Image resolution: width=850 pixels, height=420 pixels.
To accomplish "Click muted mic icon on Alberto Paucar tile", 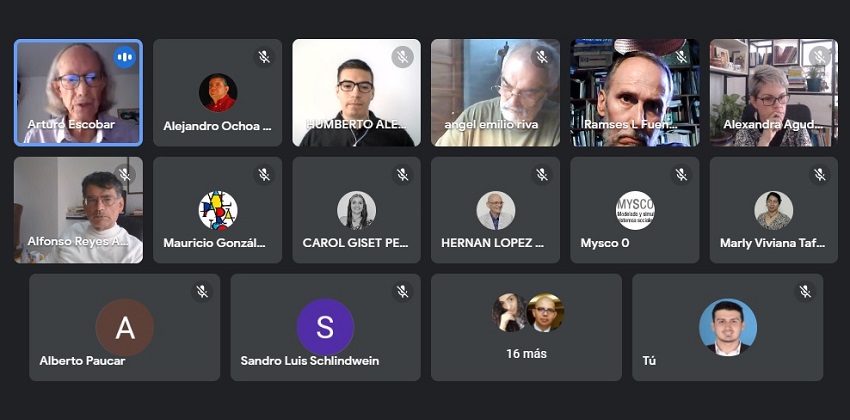I will tap(202, 292).
